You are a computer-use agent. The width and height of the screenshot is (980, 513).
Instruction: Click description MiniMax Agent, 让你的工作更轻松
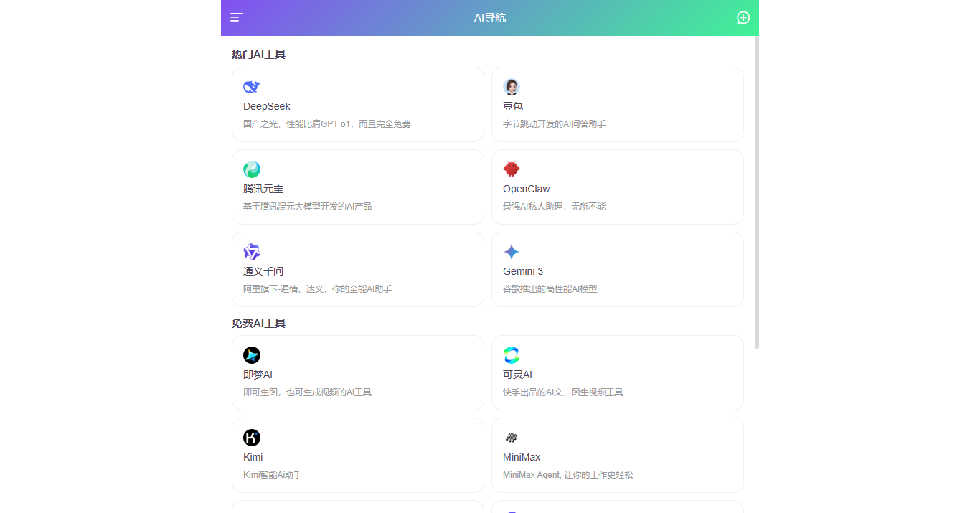point(568,475)
